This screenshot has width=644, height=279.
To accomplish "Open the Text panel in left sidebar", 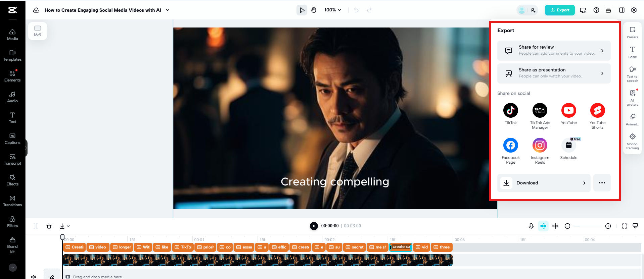I will 12,118.
